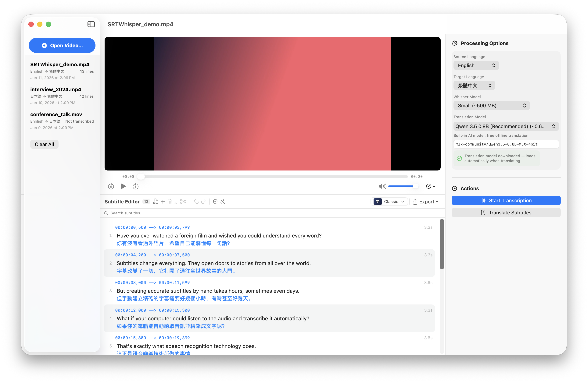Click the scissors split subtitle icon
Viewport: 588px width, 383px height.
(x=183, y=202)
